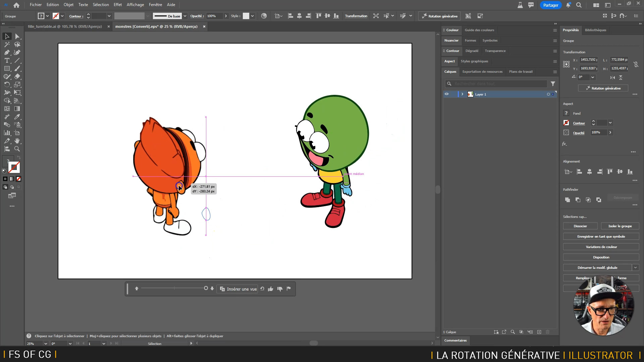The image size is (644, 362).
Task: Click the X position field in Transformation
Action: 589,60
